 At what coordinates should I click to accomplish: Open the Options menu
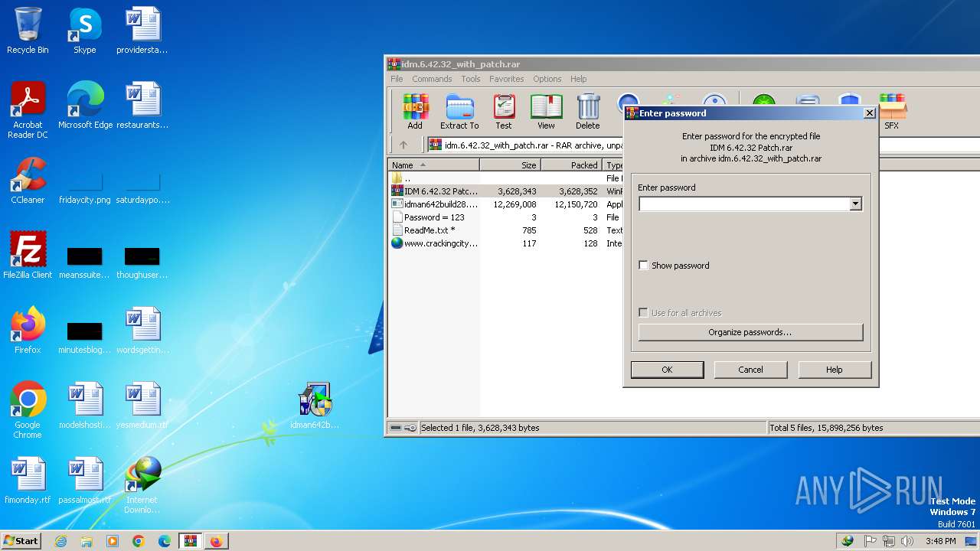pos(547,79)
